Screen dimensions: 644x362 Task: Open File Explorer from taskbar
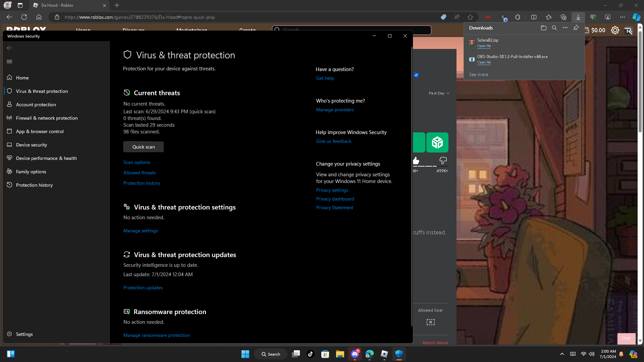(x=340, y=354)
